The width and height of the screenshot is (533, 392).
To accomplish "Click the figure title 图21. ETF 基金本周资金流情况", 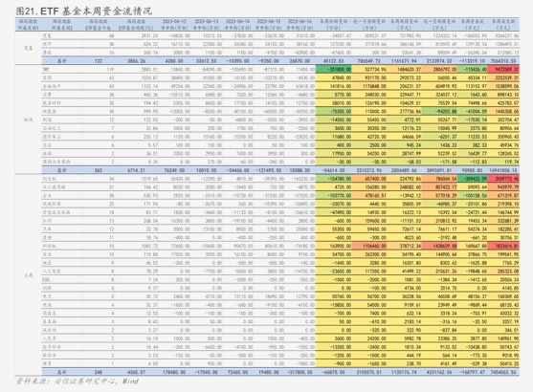I will (x=84, y=11).
